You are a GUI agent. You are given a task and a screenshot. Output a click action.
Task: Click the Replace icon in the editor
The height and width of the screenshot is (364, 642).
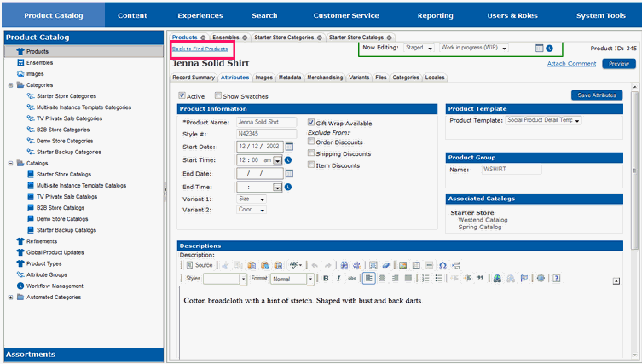356,265
